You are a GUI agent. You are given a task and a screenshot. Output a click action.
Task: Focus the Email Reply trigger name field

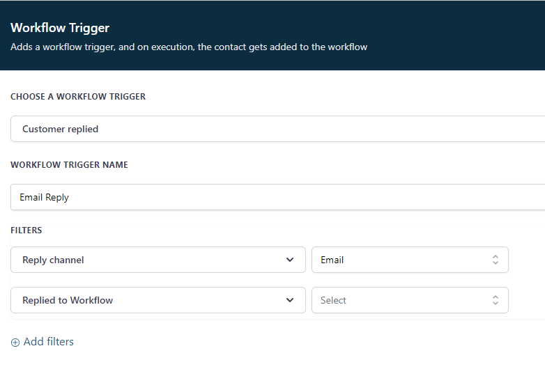click(x=279, y=197)
